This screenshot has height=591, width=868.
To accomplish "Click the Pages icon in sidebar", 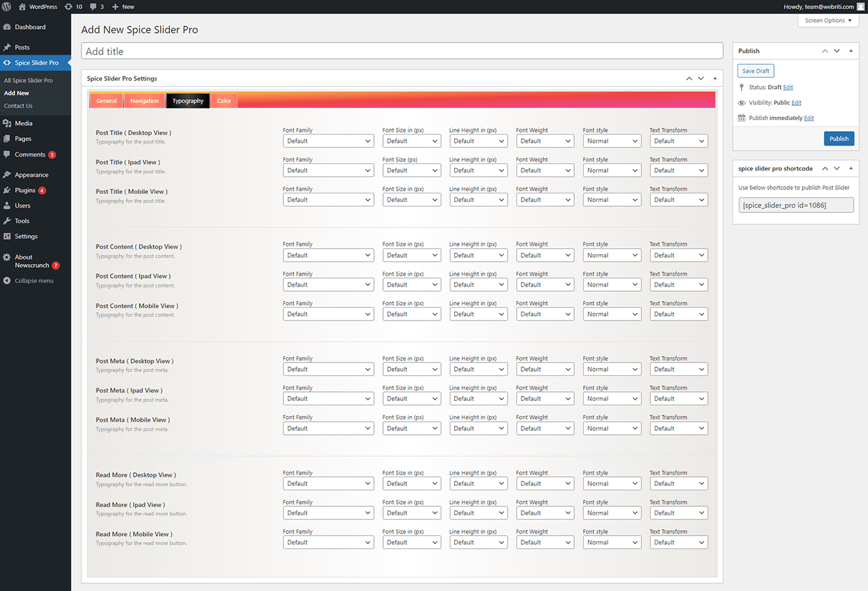I will [x=7, y=138].
